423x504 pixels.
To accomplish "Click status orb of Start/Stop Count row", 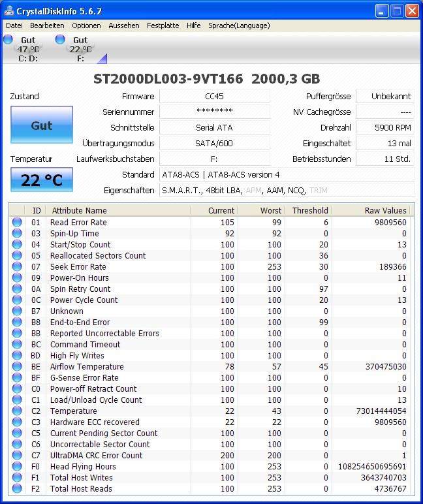I will point(17,244).
